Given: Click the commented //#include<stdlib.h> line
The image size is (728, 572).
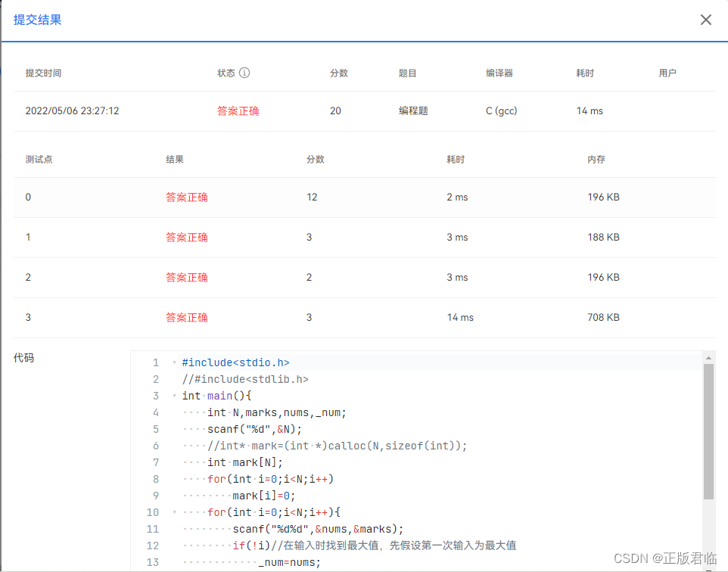Looking at the screenshot, I should 245,379.
